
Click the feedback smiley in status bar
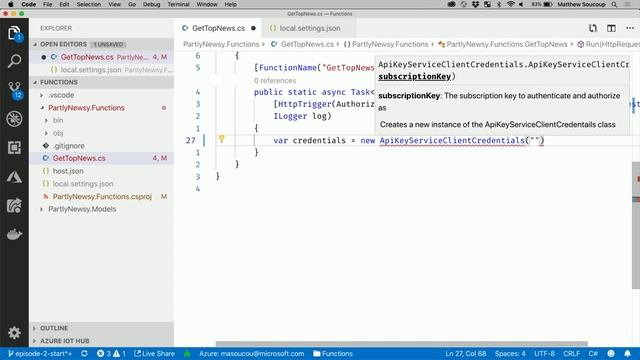coord(611,353)
